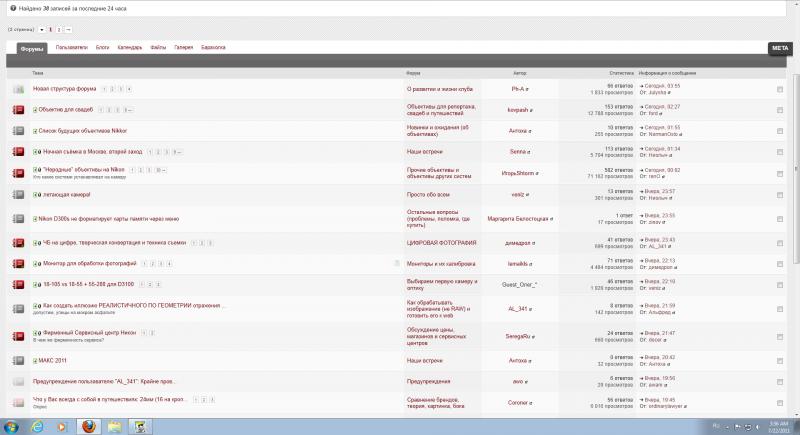Screen dimensions: 800x435
Task: Tick checkbox for Монитор для обработки фотографий row
Action: [x=780, y=264]
